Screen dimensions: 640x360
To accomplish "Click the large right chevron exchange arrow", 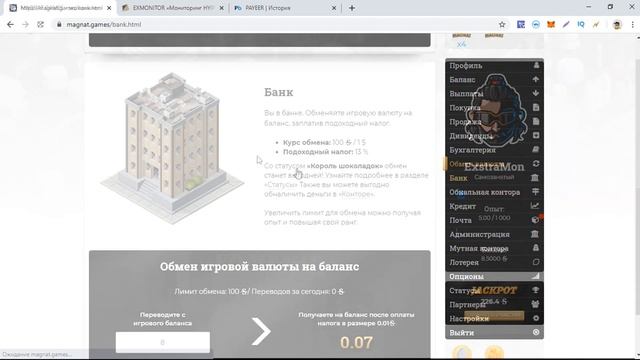I will tap(261, 331).
